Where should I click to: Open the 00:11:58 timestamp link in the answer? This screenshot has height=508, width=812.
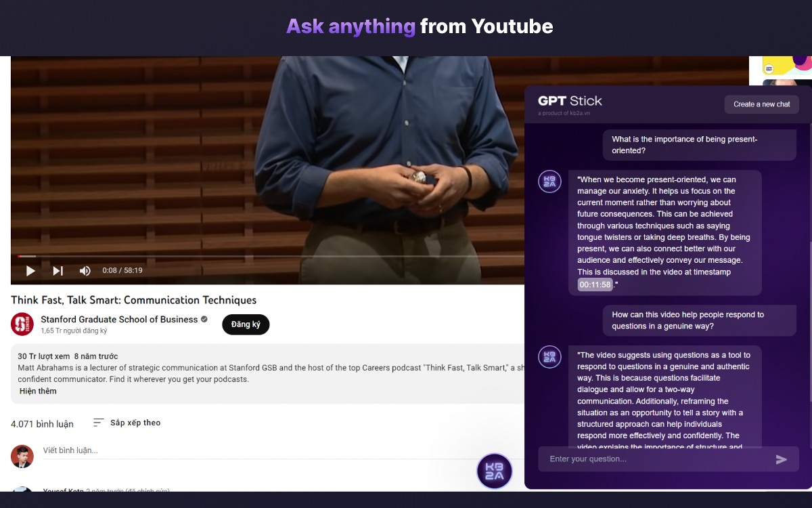click(x=594, y=284)
